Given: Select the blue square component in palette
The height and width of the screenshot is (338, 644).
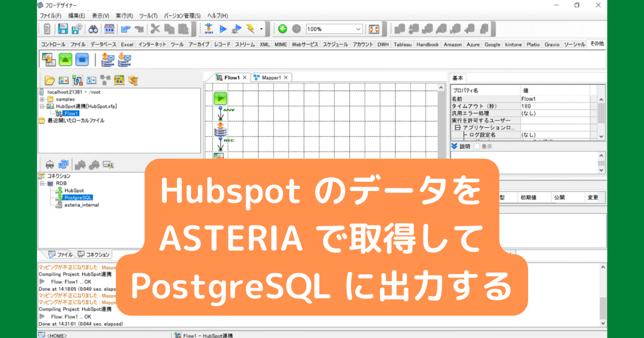Looking at the screenshot, I should point(82,59).
